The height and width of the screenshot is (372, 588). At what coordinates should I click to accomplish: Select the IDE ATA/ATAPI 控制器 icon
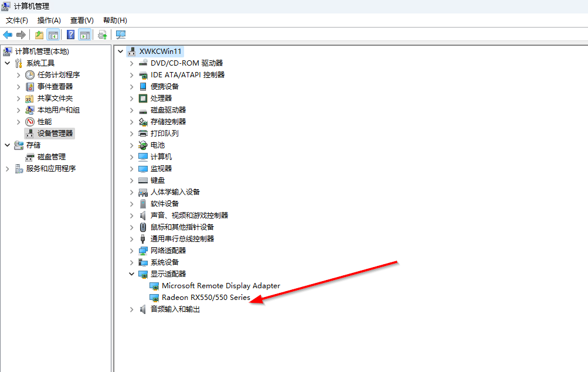[x=143, y=75]
